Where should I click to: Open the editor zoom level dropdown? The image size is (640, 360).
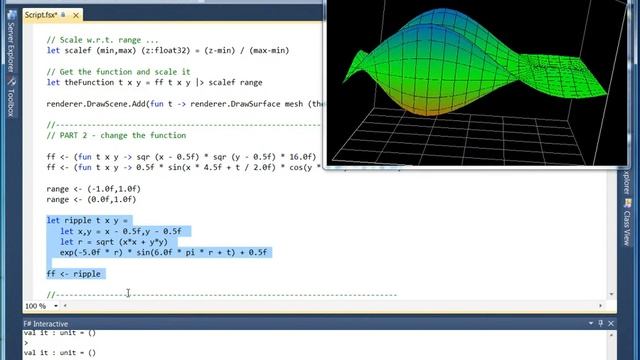[x=56, y=306]
